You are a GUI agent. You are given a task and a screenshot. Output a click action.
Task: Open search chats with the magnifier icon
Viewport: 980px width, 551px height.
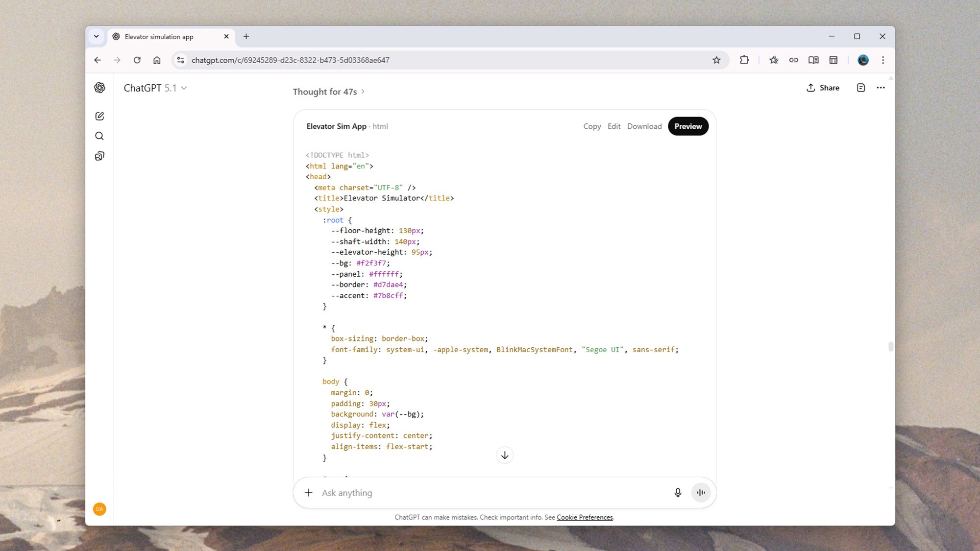tap(99, 136)
